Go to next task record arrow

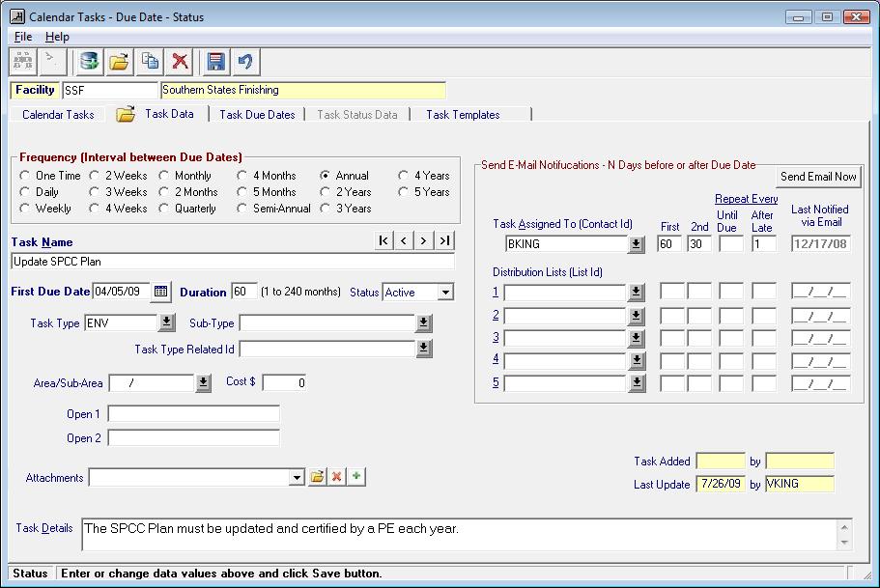click(x=424, y=240)
